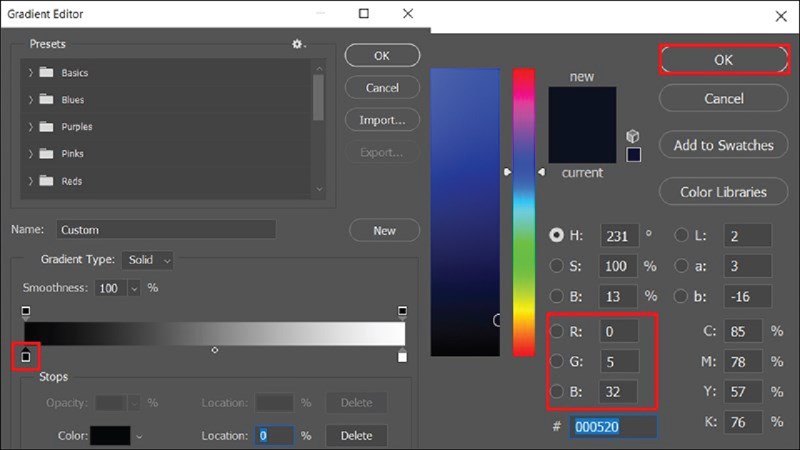
Task: Click Add to Swatches button
Action: point(723,145)
